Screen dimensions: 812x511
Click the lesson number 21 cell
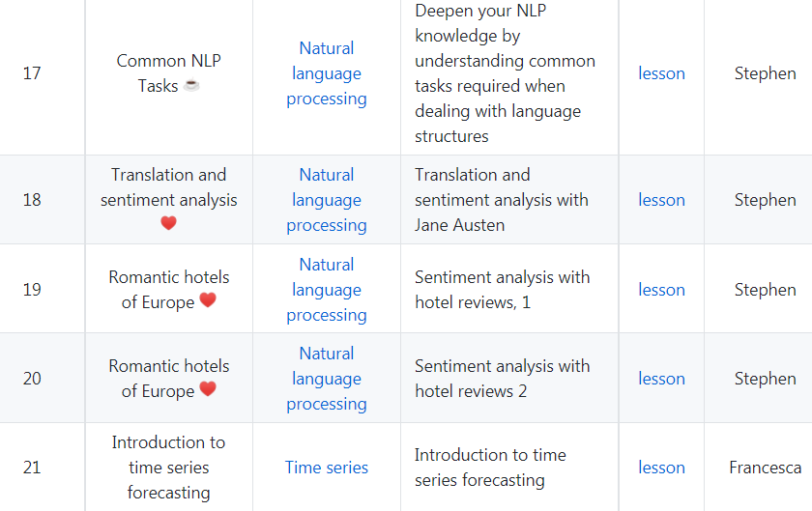point(32,468)
